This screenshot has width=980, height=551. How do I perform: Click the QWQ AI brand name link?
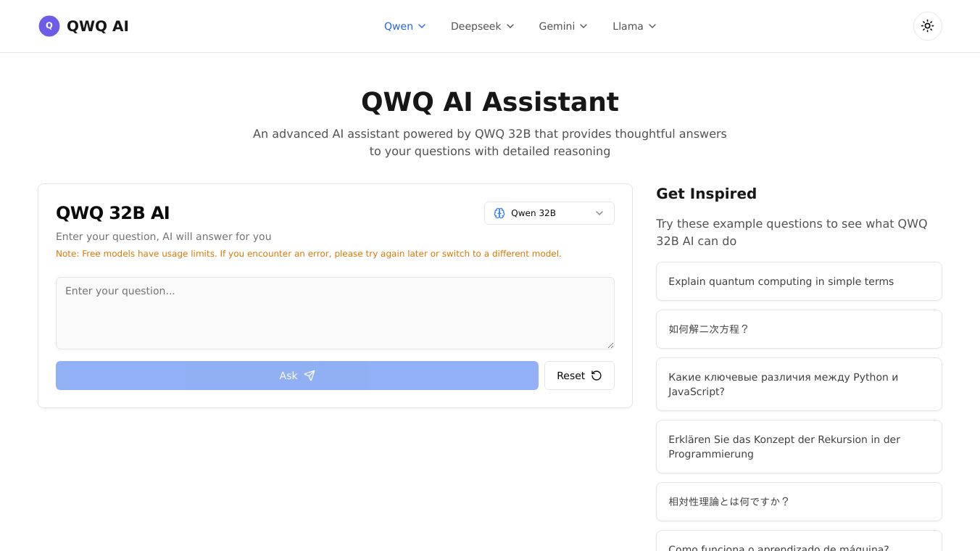click(98, 26)
